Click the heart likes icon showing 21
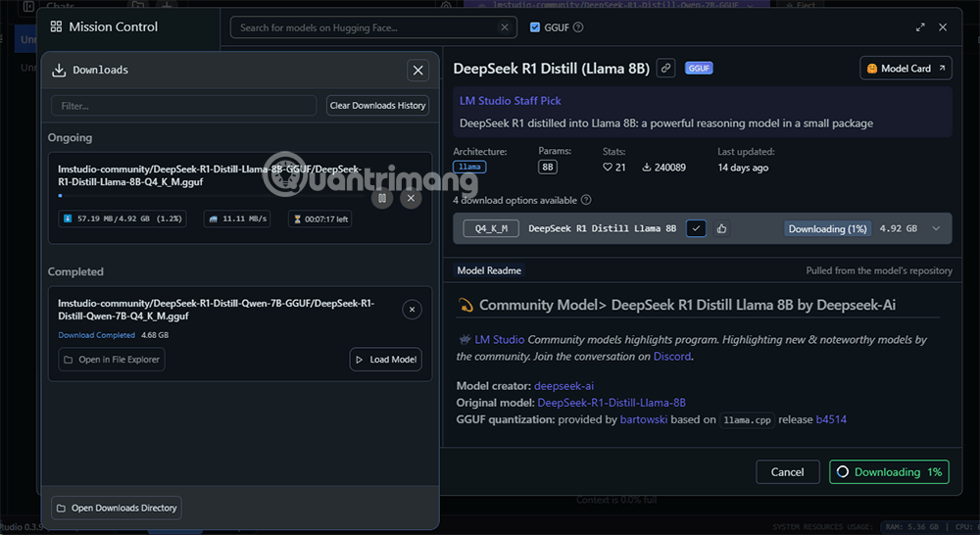Viewport: 980px width, 535px height. (607, 168)
